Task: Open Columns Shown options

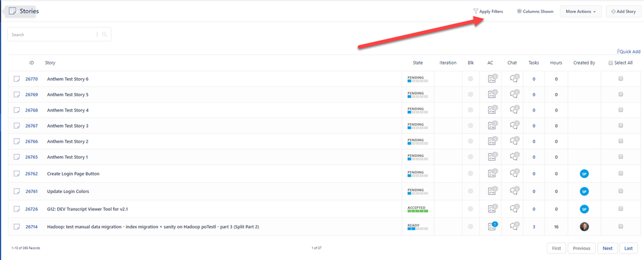Action: (x=535, y=12)
